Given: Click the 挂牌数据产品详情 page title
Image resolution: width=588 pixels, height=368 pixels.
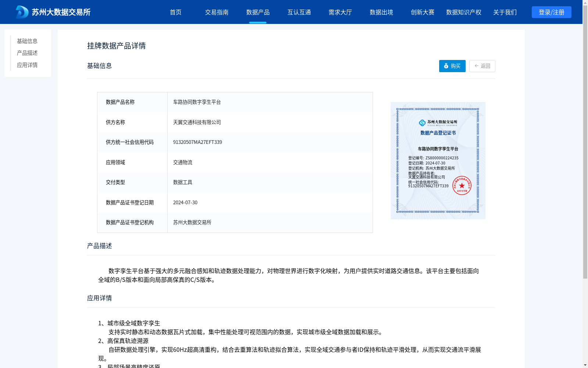Looking at the screenshot, I should pyautogui.click(x=116, y=46).
